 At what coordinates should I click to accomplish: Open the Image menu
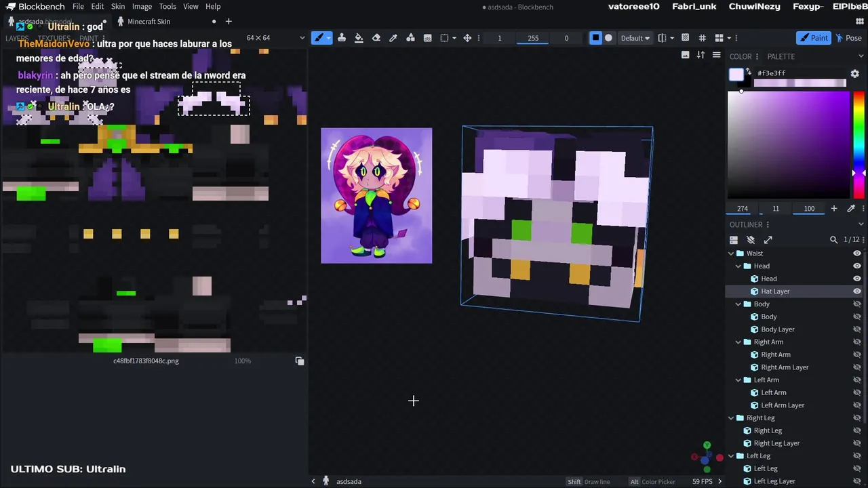[142, 6]
